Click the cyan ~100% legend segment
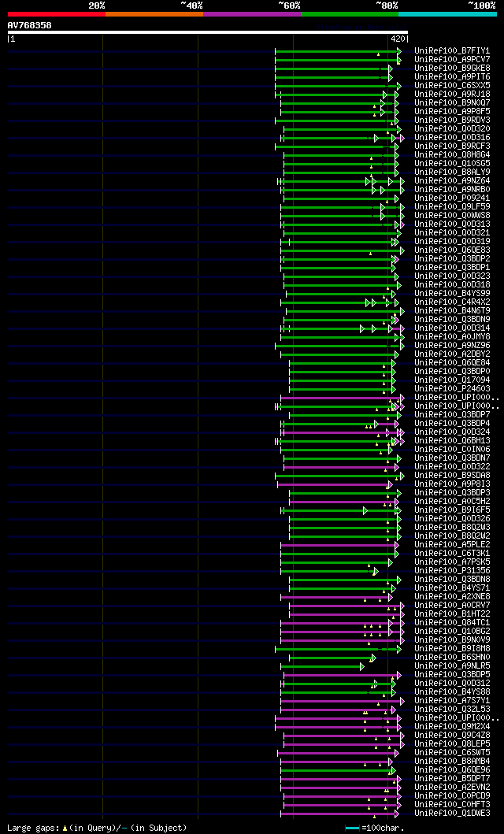The width and height of the screenshot is (504, 834). tap(447, 14)
